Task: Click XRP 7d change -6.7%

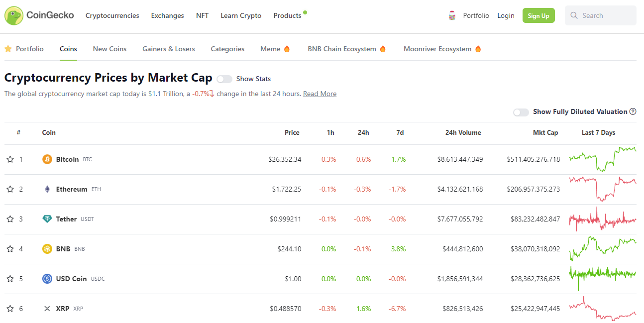Action: [x=398, y=309]
